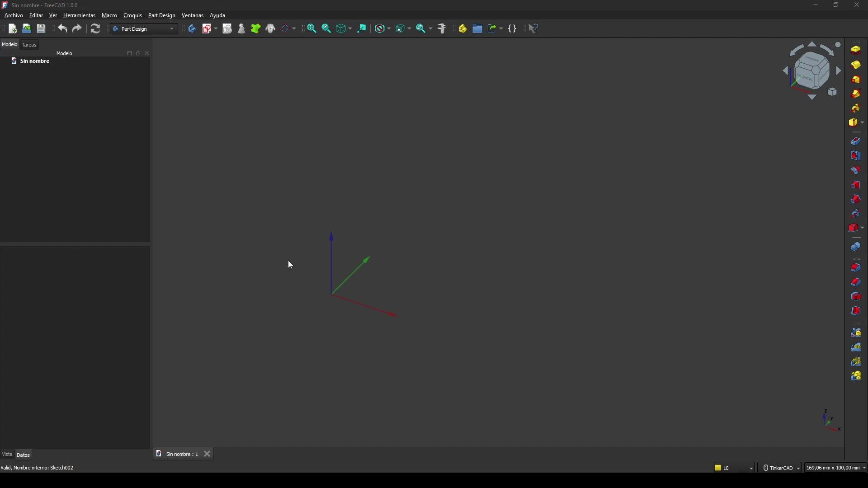The width and height of the screenshot is (868, 488).
Task: Open the Part Design workbench dropdown
Action: click(145, 29)
